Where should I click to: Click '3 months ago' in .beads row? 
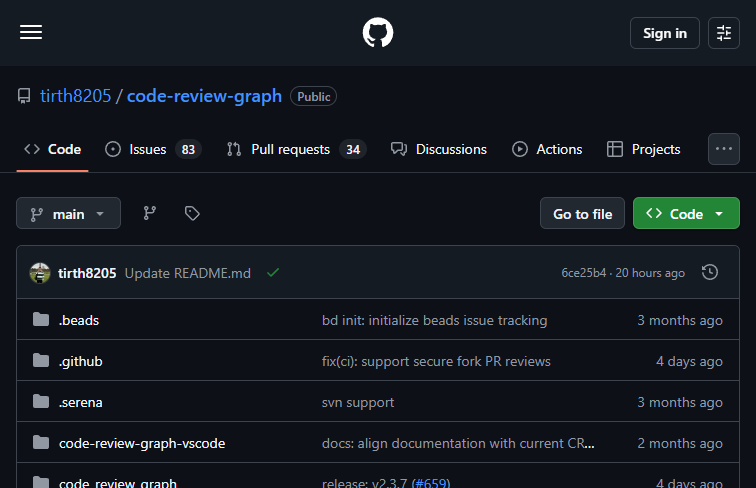[680, 320]
